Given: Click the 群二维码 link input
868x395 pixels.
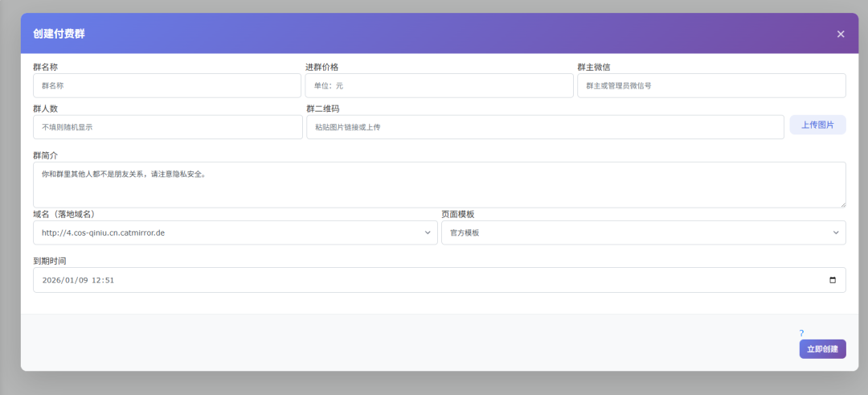Looking at the screenshot, I should pos(544,127).
